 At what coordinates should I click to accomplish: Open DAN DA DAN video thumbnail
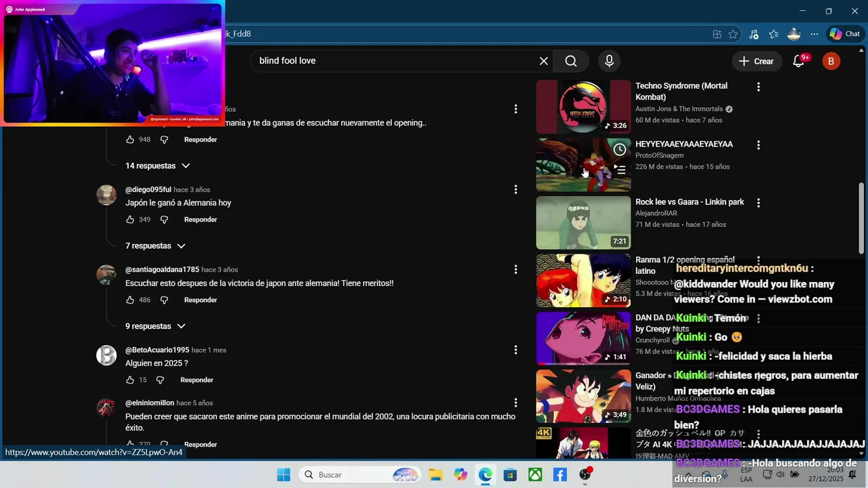tap(583, 338)
